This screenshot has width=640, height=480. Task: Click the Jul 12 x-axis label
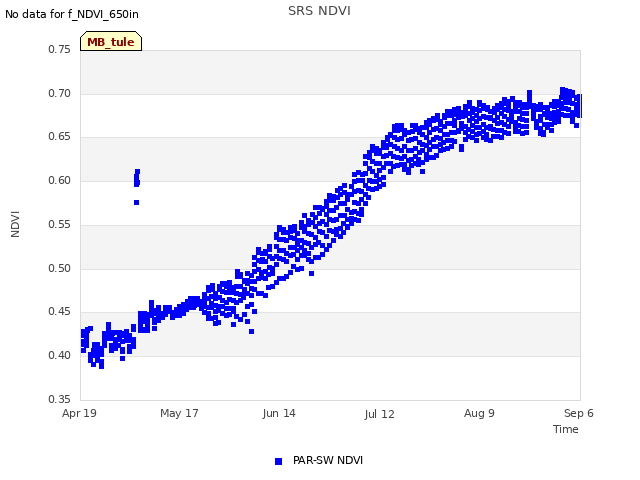(x=379, y=414)
